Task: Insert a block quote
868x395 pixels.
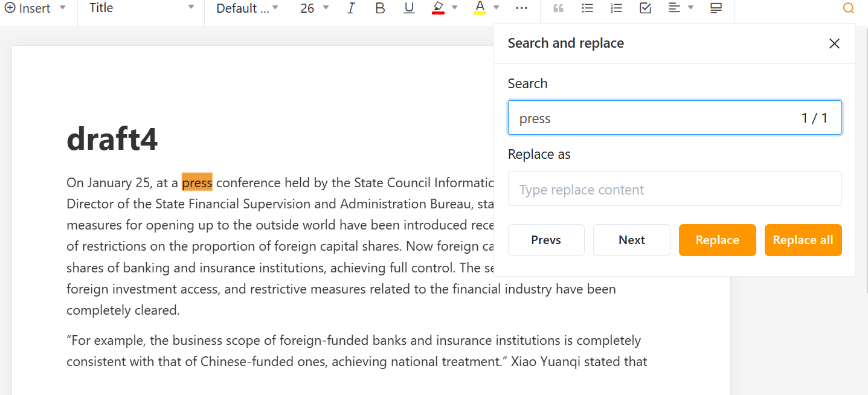Action: click(558, 8)
